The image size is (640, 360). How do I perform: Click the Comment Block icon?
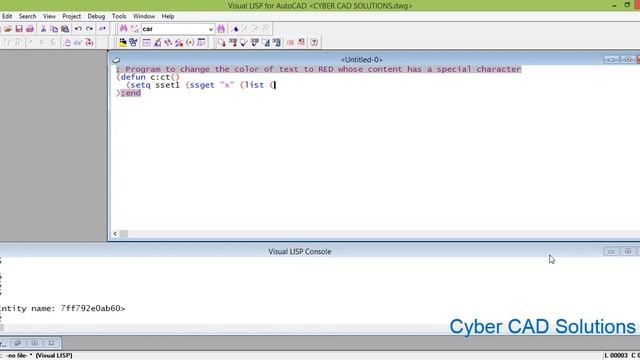[290, 42]
